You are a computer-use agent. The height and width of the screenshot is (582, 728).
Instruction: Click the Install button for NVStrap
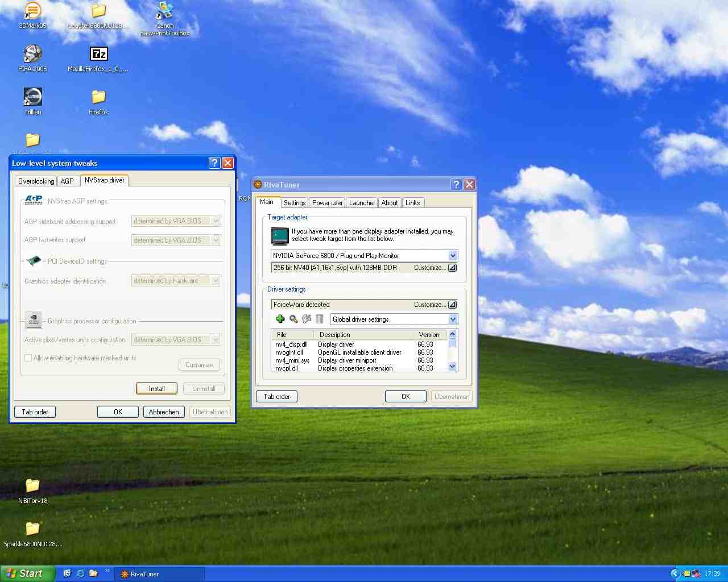click(x=156, y=389)
